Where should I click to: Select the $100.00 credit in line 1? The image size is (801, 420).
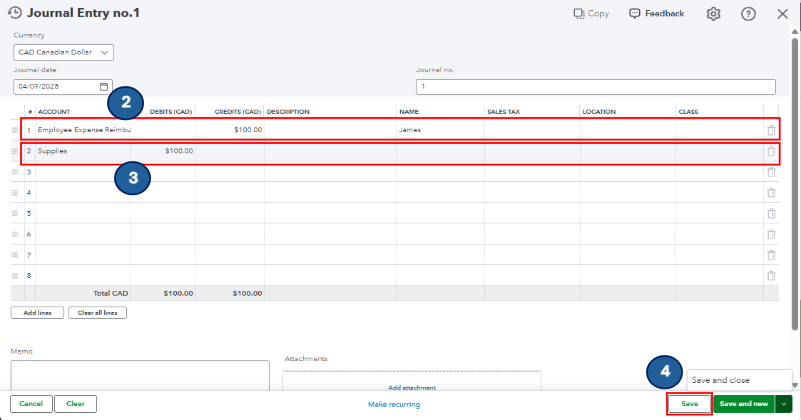pyautogui.click(x=230, y=130)
